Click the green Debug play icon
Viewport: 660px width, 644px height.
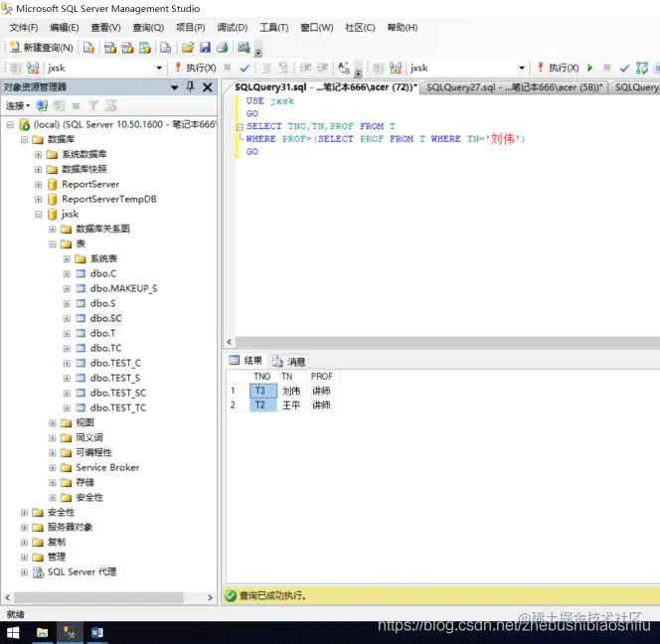[590, 68]
